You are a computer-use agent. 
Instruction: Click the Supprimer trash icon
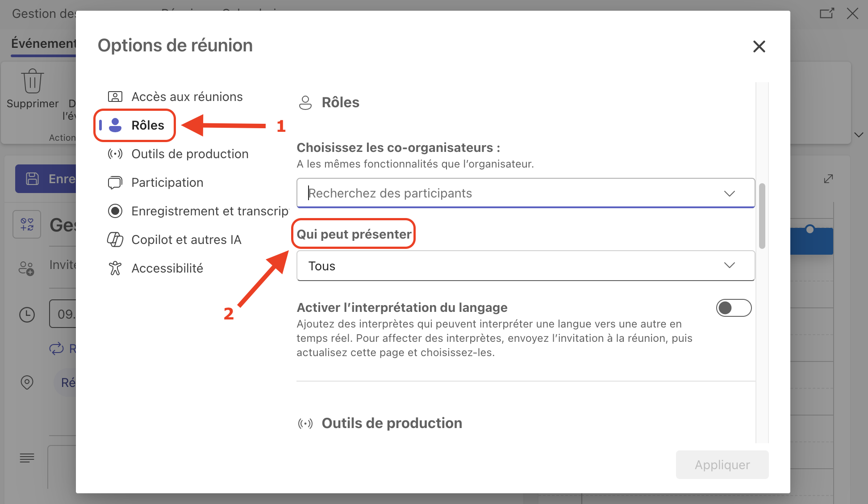32,81
